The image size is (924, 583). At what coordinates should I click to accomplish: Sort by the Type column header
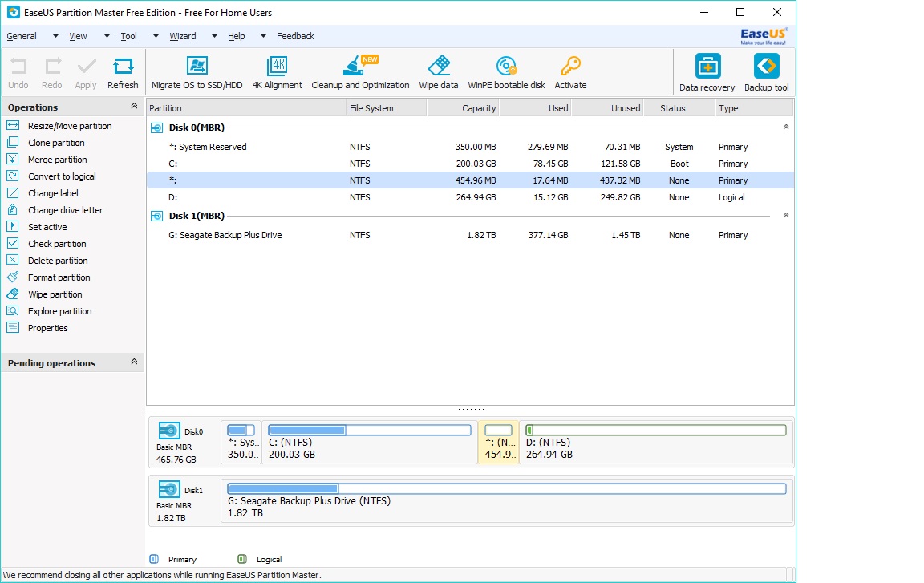pyautogui.click(x=754, y=108)
